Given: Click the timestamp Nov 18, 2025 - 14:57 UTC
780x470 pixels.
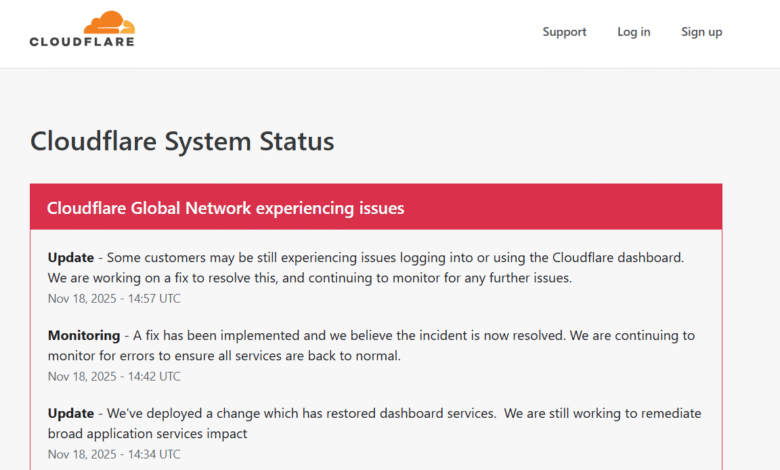Looking at the screenshot, I should (114, 298).
